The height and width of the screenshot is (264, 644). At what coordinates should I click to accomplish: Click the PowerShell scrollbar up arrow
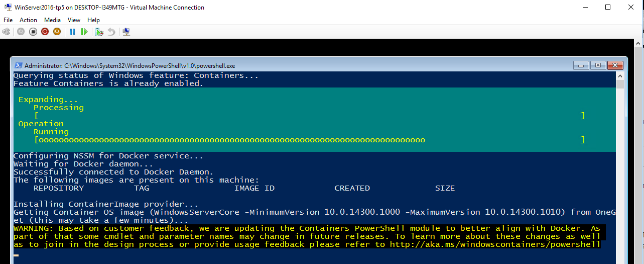tap(620, 75)
